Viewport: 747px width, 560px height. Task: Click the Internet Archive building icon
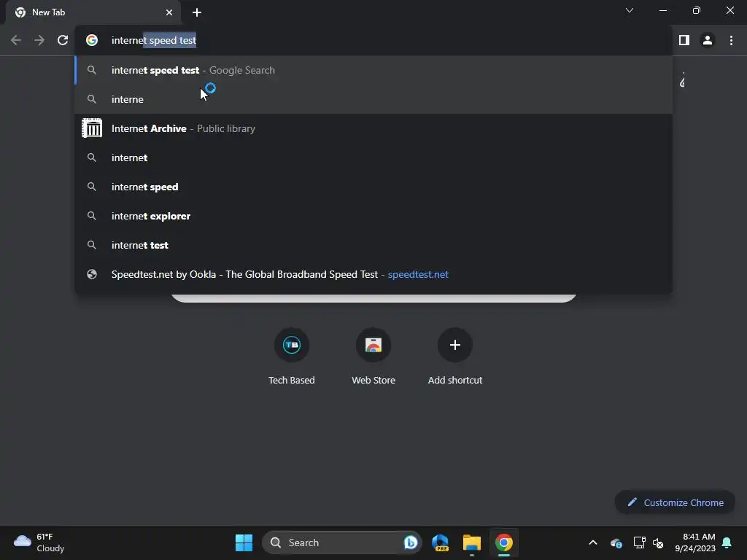coord(91,128)
